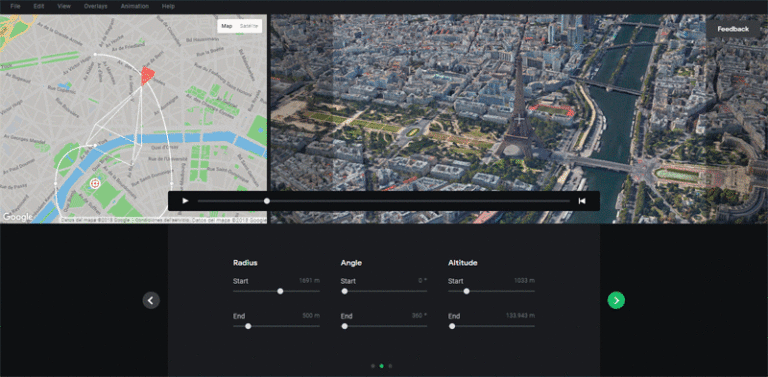768x377 pixels.
Task: Click the play button on timeline
Action: (185, 201)
